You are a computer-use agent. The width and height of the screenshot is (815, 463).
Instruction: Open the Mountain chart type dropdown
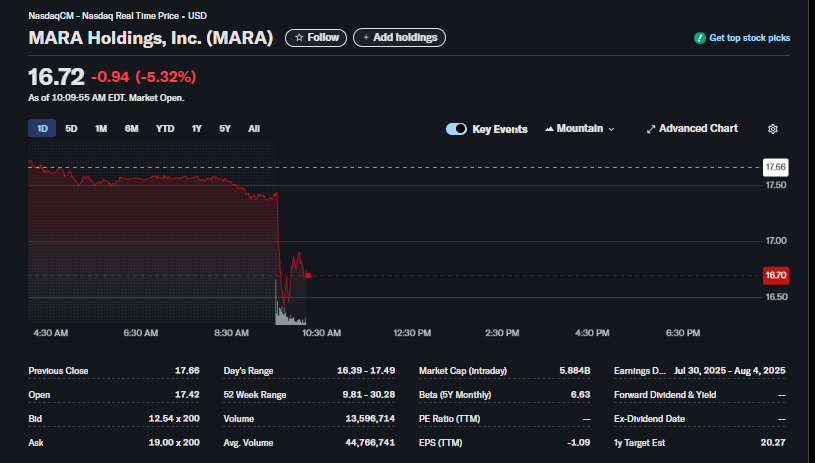click(x=580, y=128)
